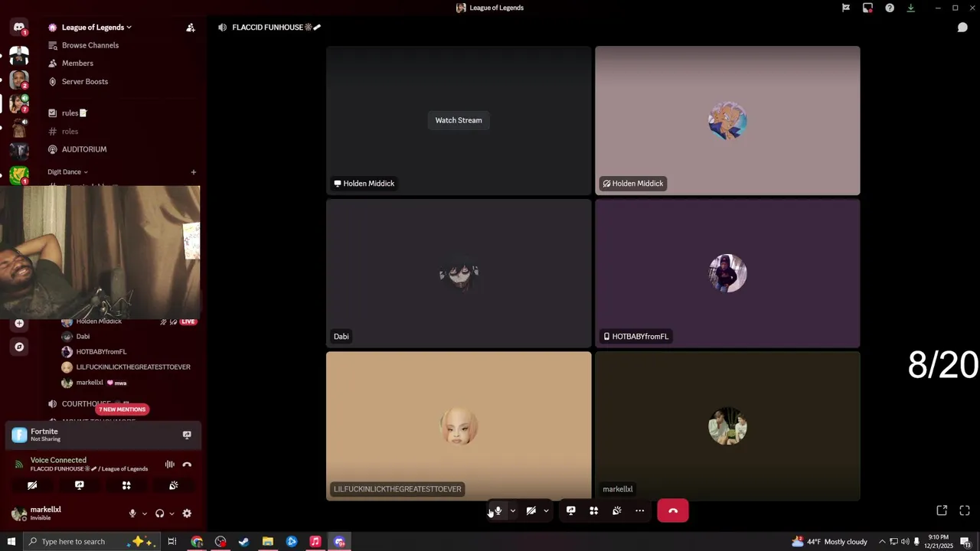Image resolution: width=980 pixels, height=551 pixels.
Task: Select markellxl in voice member list
Action: pyautogui.click(x=90, y=383)
